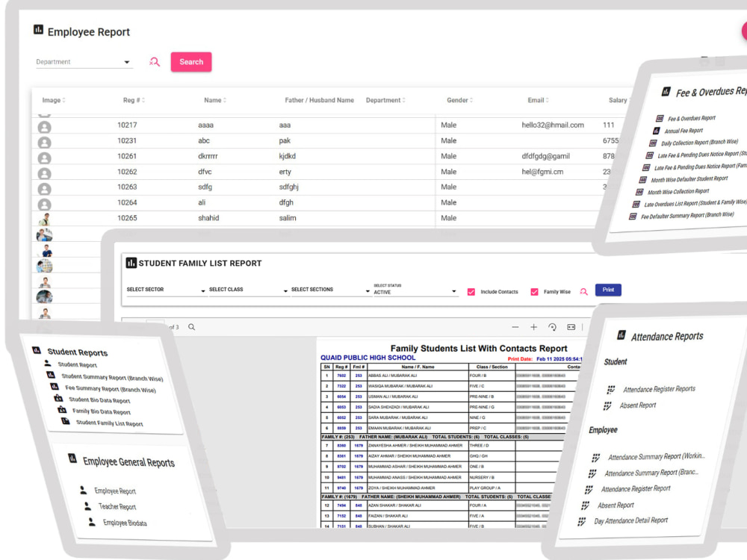Click avatar icon in row 10263
This screenshot has width=747, height=560.
point(44,189)
